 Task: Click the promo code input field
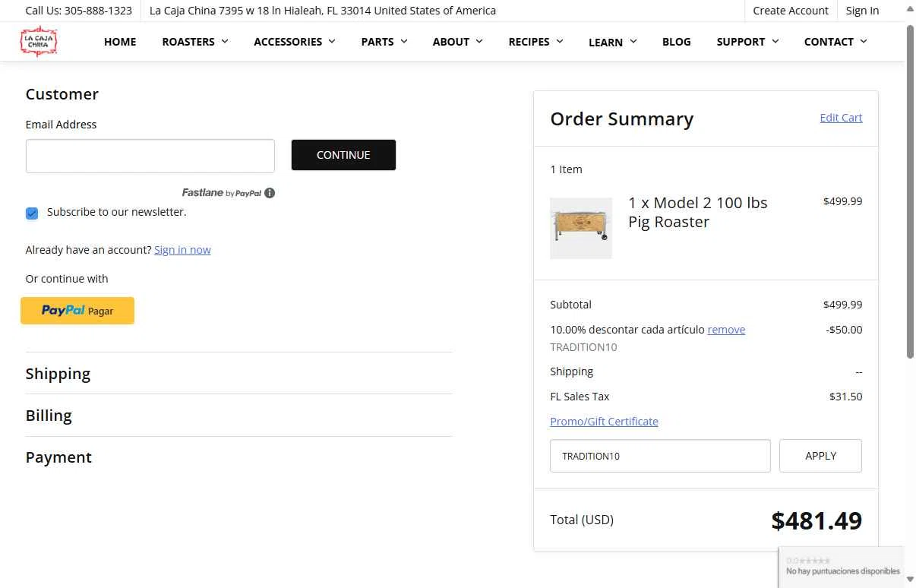tap(660, 456)
